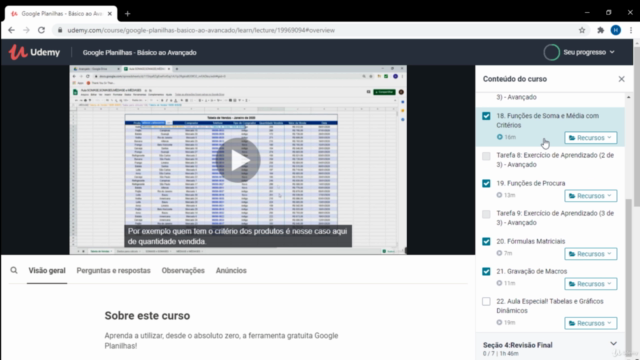
Task: Check lecture 22 Aula Especial
Action: (486, 301)
